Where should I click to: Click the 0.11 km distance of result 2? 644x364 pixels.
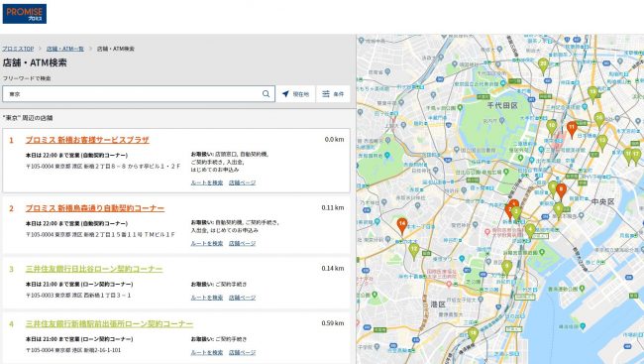tap(333, 207)
